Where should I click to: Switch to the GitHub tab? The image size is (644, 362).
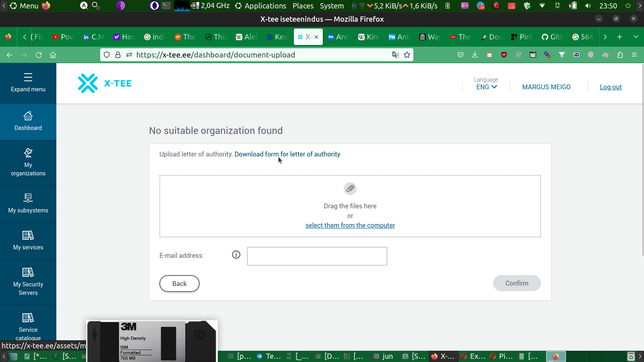coord(552,37)
